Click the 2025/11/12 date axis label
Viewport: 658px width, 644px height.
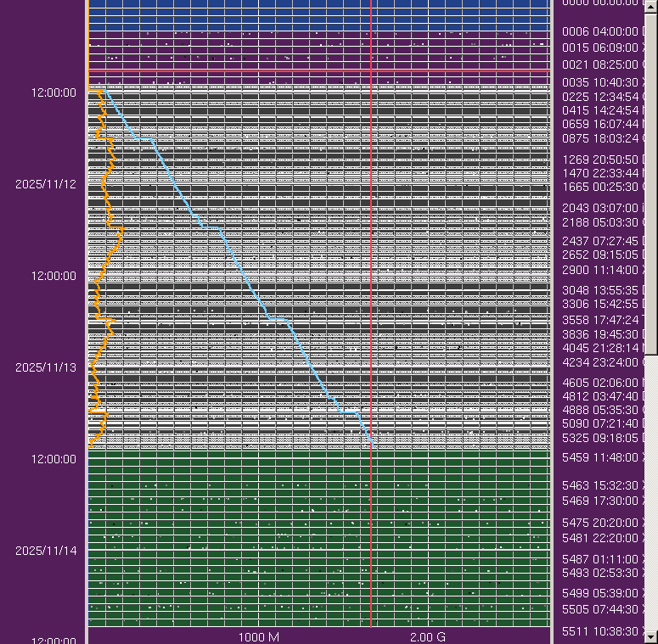pyautogui.click(x=46, y=183)
